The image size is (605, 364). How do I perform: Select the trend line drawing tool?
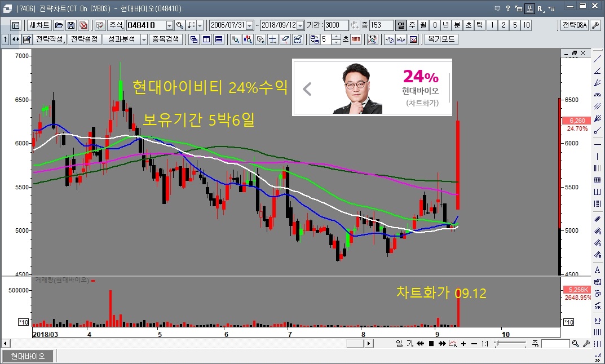click(598, 59)
